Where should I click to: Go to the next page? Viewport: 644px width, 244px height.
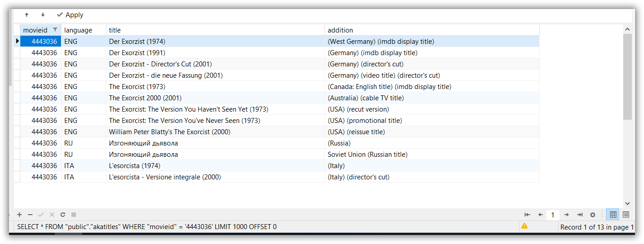coord(566,215)
